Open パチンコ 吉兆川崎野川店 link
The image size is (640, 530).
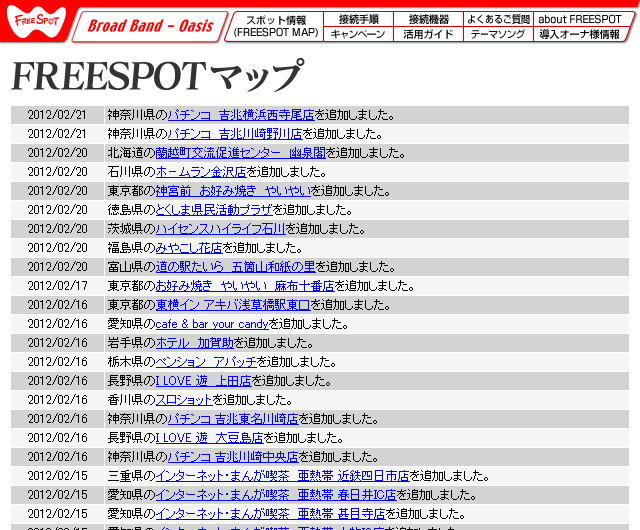[235, 134]
